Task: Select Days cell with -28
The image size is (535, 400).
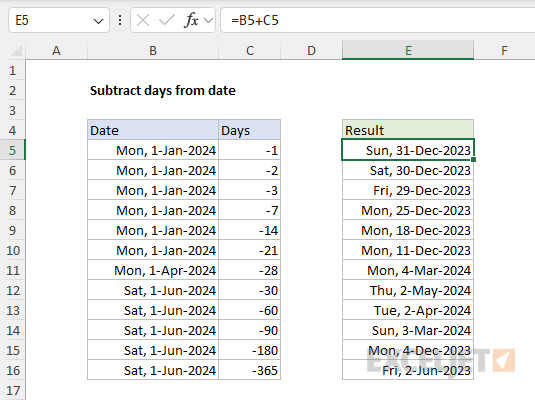Action: click(x=250, y=270)
